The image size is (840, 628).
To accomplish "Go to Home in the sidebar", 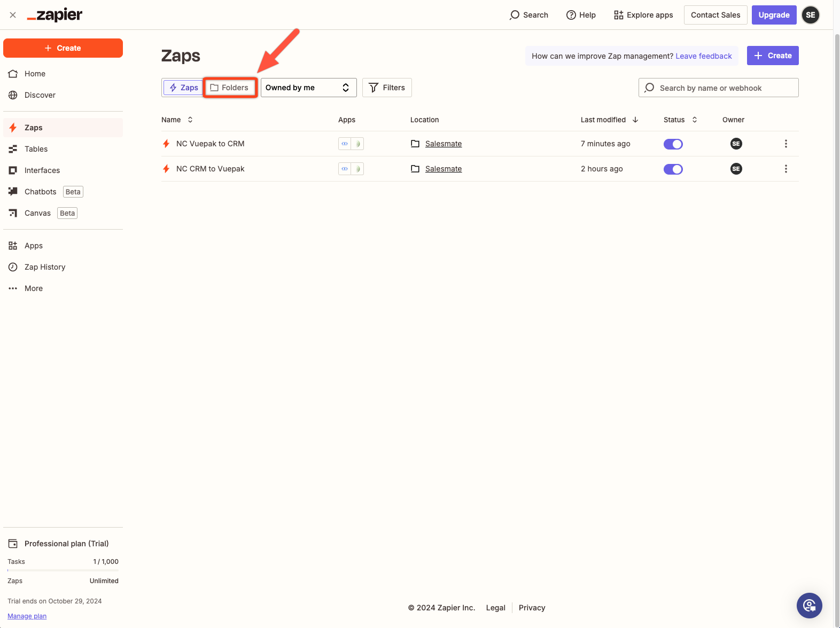I will coord(63,74).
